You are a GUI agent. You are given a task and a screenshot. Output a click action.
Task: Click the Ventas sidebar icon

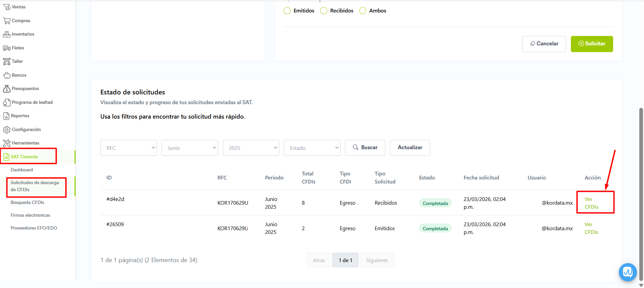[7, 7]
